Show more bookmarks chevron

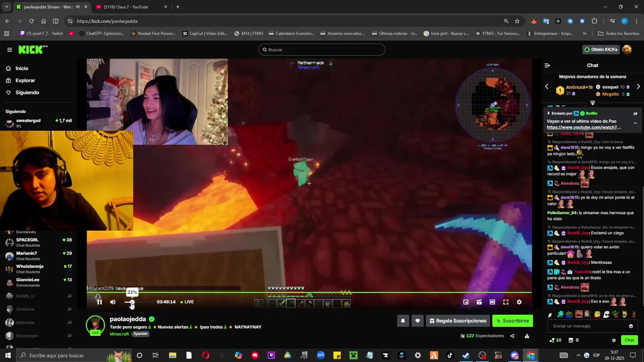click(x=584, y=34)
